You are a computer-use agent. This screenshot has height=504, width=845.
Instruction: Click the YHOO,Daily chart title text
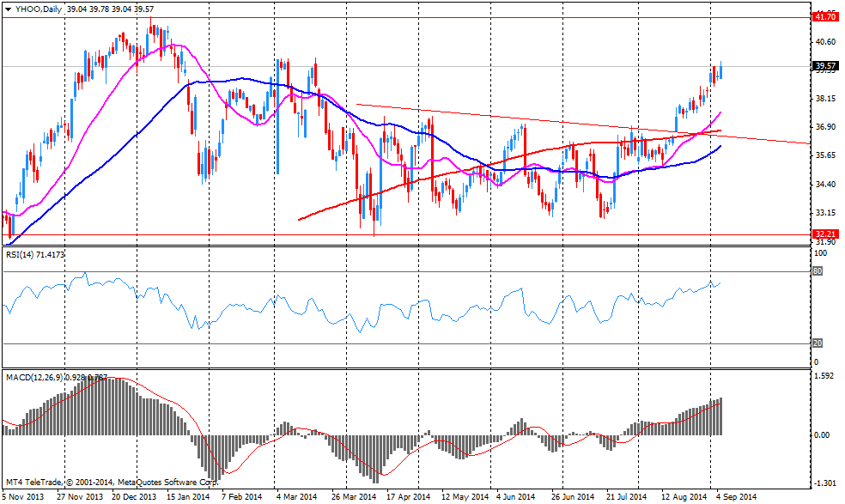pyautogui.click(x=38, y=9)
